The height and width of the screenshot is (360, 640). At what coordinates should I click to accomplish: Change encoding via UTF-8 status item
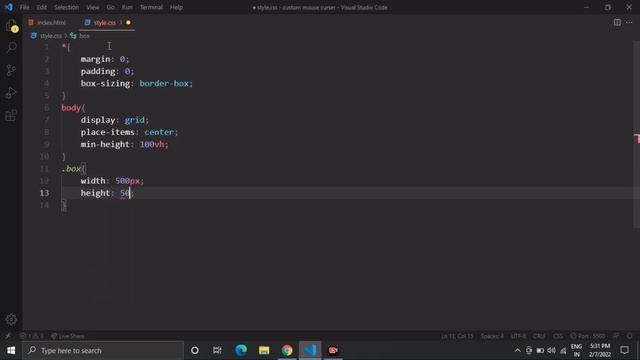click(518, 336)
